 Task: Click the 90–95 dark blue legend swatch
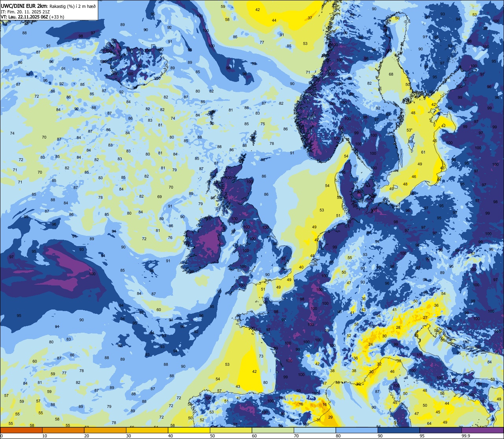click(398, 430)
